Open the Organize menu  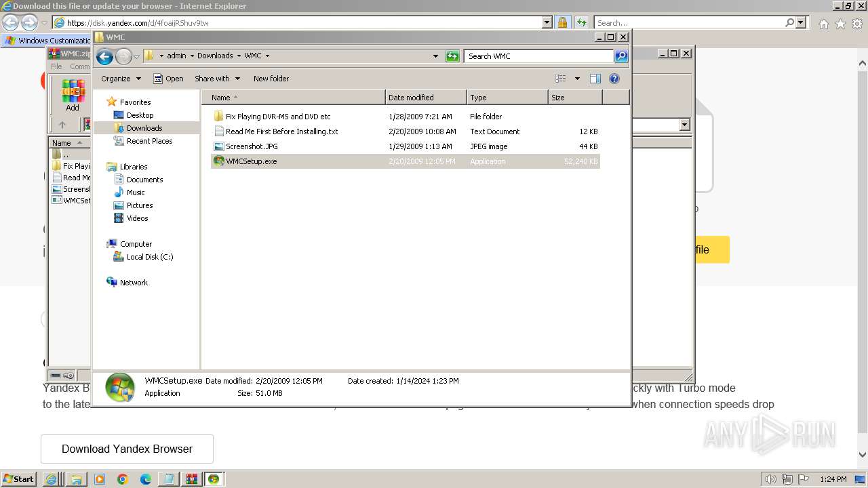(x=121, y=79)
